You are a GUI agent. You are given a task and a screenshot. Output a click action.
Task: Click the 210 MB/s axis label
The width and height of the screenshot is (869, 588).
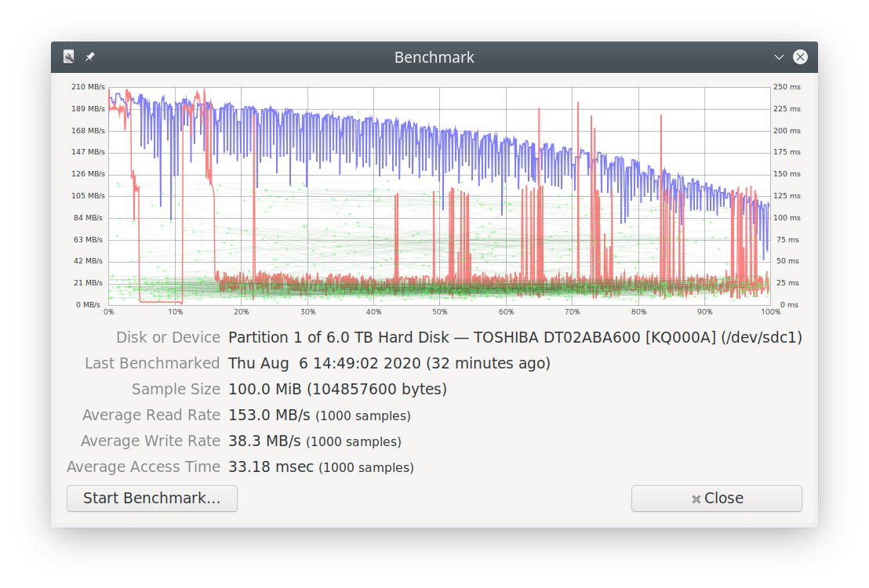(89, 87)
